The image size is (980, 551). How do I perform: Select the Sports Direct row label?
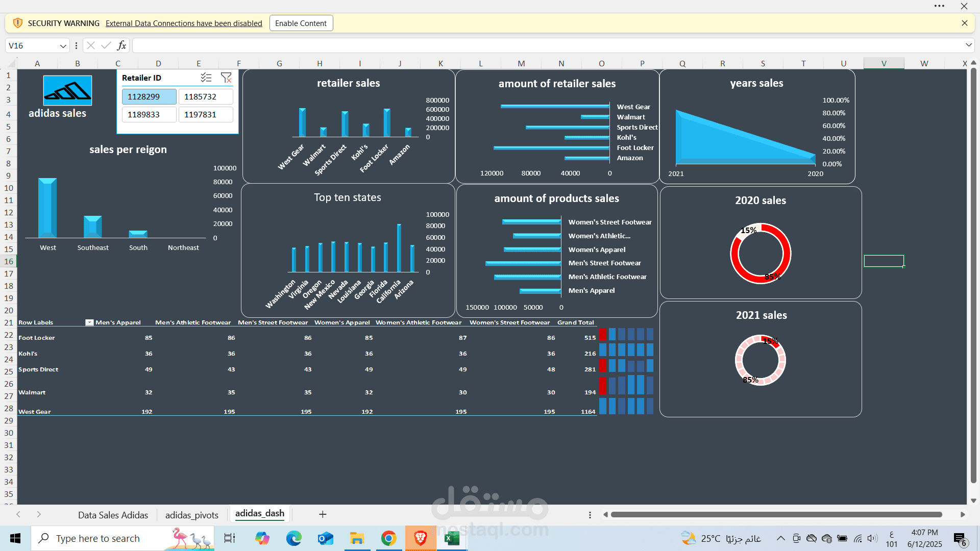pyautogui.click(x=38, y=369)
